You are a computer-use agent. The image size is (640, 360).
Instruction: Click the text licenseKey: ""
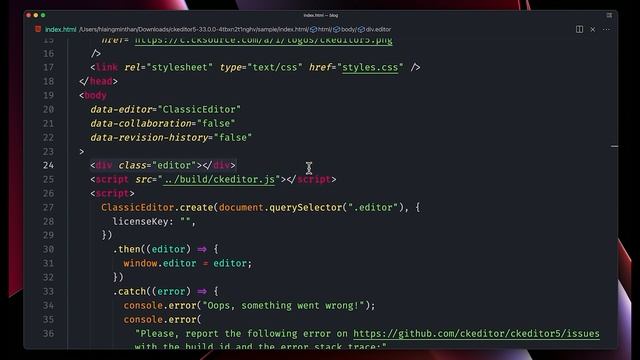click(154, 221)
